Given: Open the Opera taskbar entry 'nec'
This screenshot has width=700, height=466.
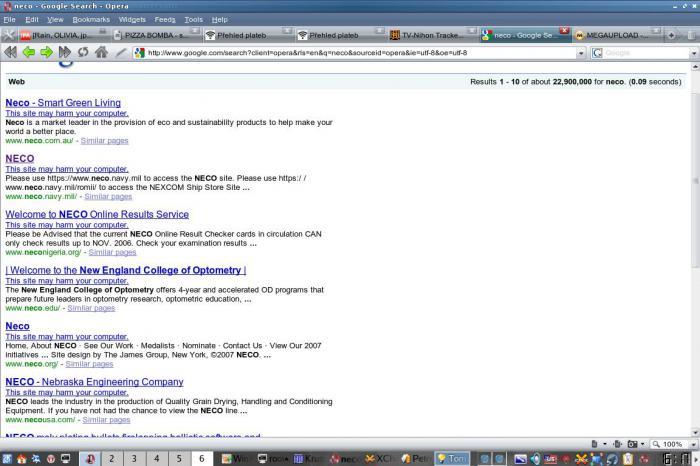Looking at the screenshot, I should (343, 459).
